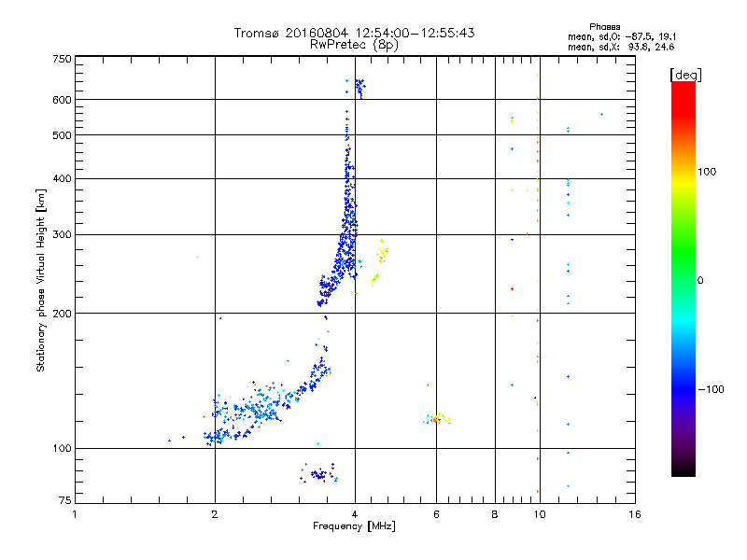Click the blue cluster above 600 km near 4 MHz
Image resolution: width=747 pixels, height=560 pixels.
point(359,88)
